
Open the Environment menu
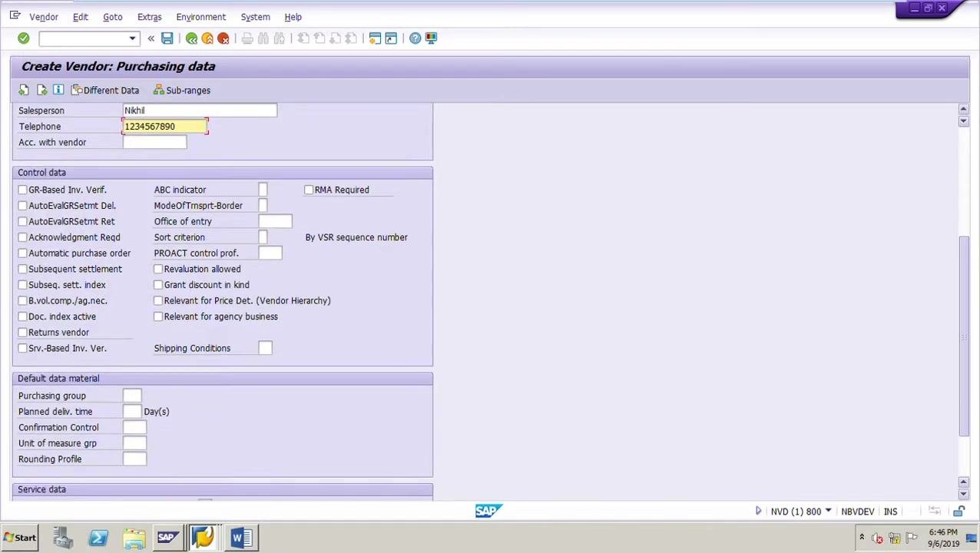[200, 17]
